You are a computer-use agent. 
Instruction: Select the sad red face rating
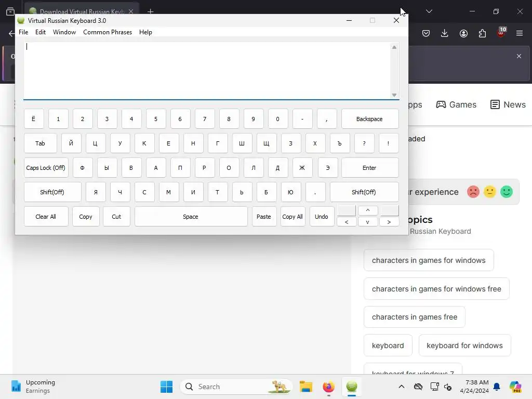tap(473, 192)
